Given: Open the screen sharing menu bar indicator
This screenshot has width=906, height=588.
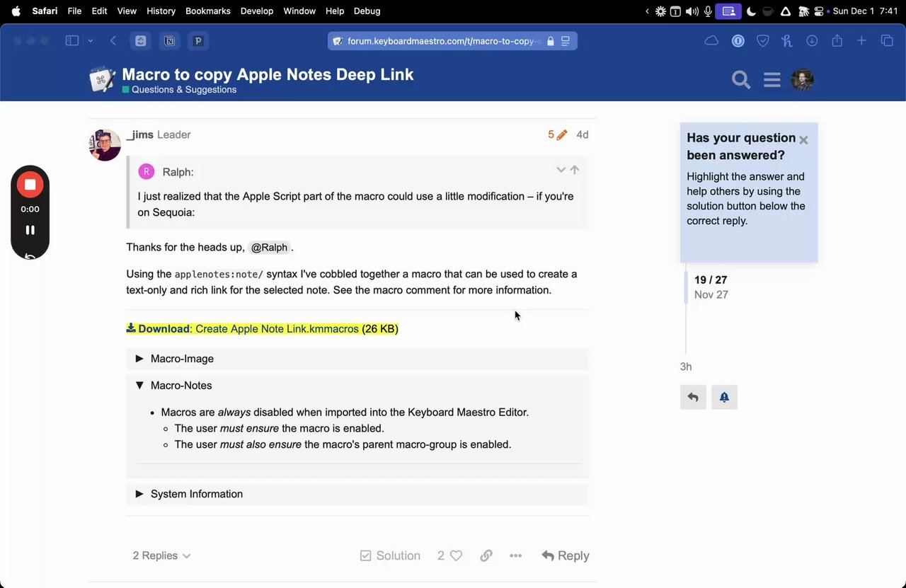Looking at the screenshot, I should (x=728, y=11).
